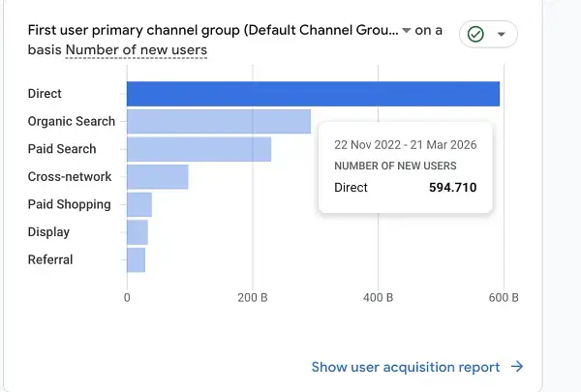Image resolution: width=581 pixels, height=392 pixels.
Task: Click the Referral channel label
Action: tap(50, 259)
